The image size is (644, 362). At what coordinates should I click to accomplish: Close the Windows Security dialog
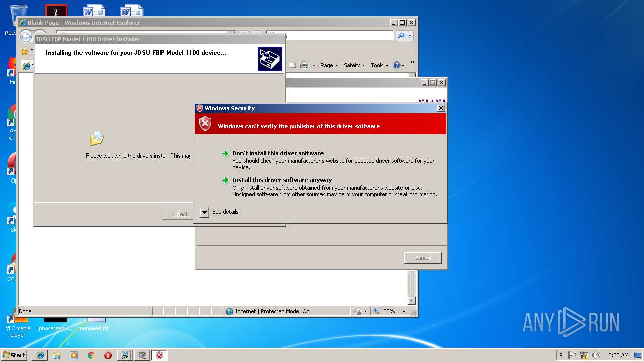[441, 108]
